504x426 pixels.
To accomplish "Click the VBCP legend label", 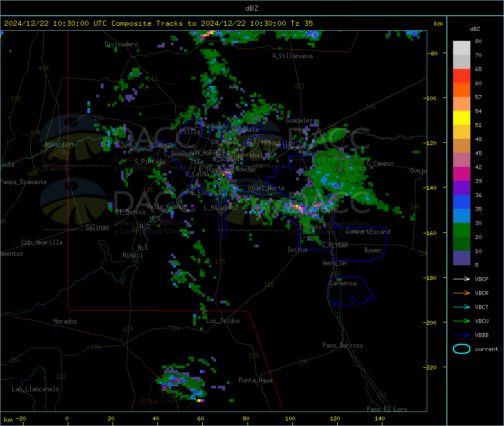I will coord(482,279).
